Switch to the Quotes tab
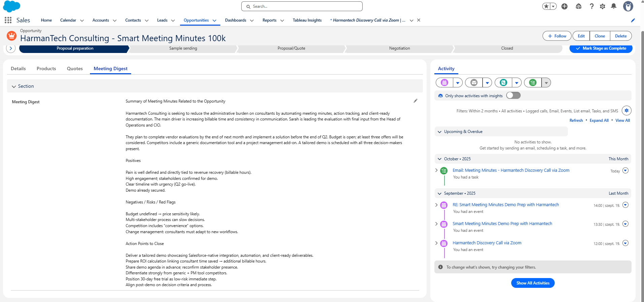 tap(75, 68)
